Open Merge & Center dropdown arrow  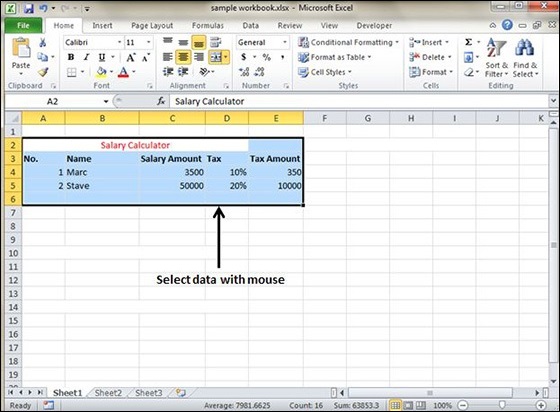pos(226,57)
